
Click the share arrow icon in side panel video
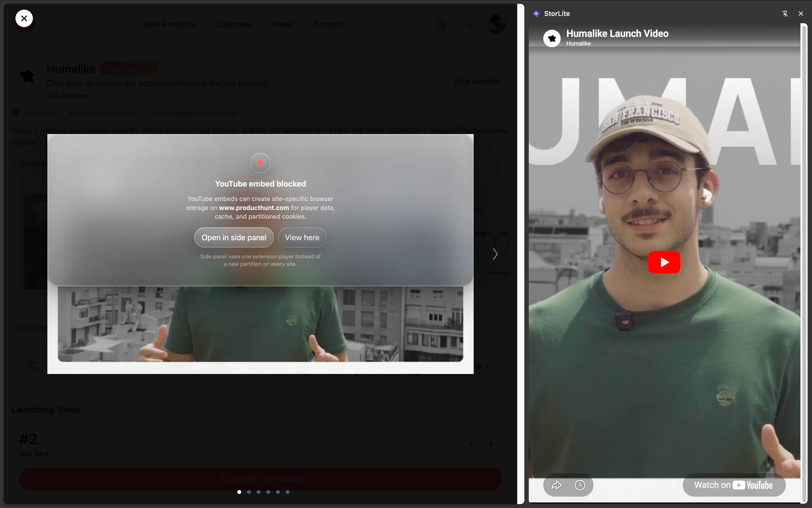pos(556,485)
